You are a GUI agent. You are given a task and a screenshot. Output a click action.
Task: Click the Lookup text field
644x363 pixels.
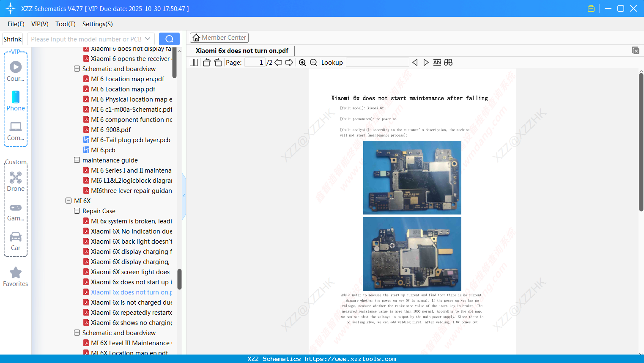[x=378, y=62]
